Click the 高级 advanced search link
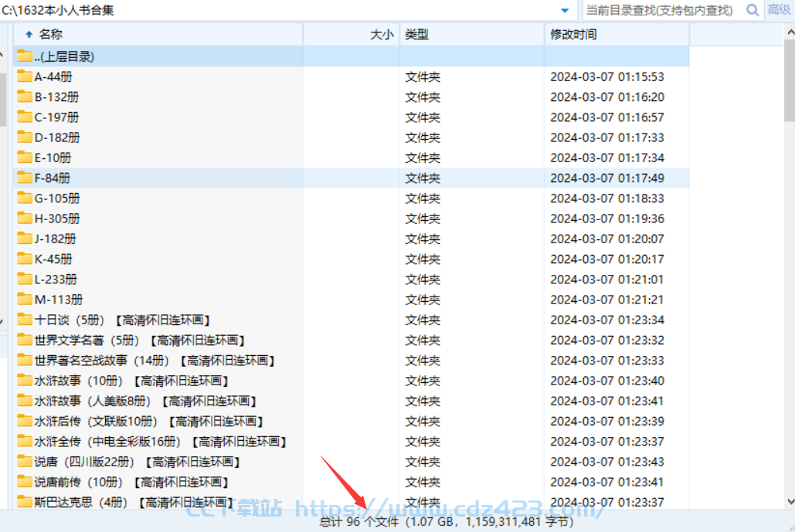795x532 pixels. [x=778, y=10]
